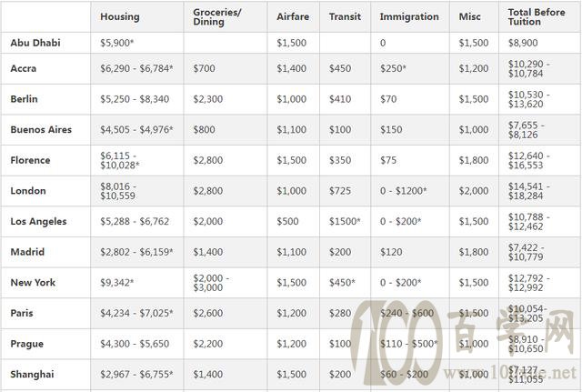Image resolution: width=582 pixels, height=392 pixels.
Task: Click the Housing column header
Action: [119, 16]
